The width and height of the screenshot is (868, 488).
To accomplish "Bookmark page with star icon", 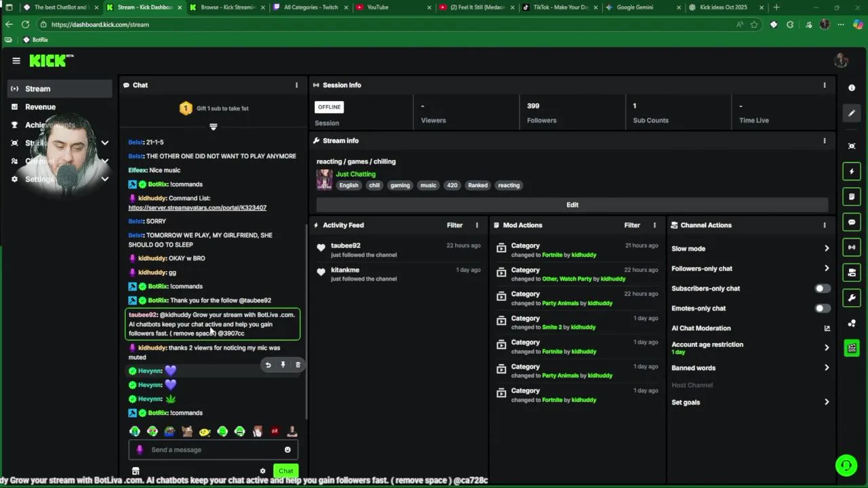I will pos(754,24).
